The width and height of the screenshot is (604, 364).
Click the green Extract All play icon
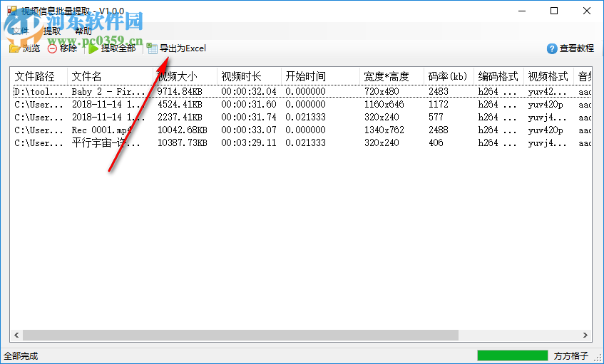[x=93, y=48]
